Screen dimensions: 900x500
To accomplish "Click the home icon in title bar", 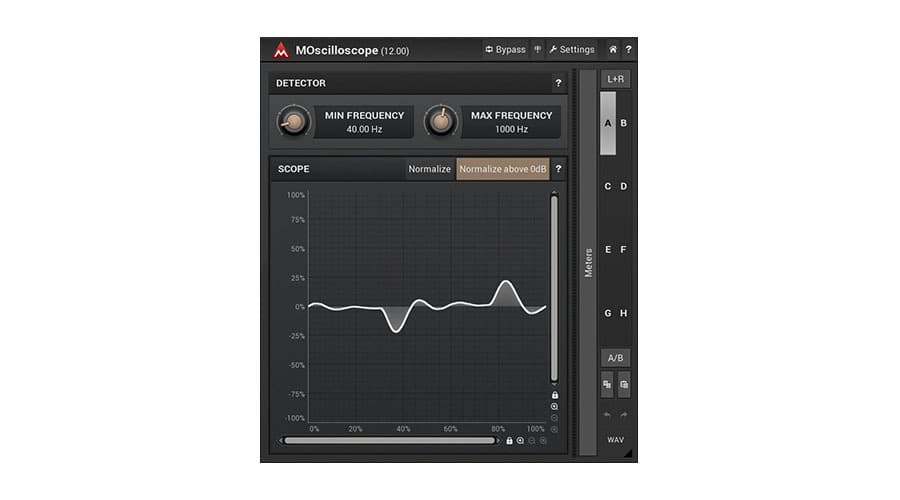I will 612,49.
